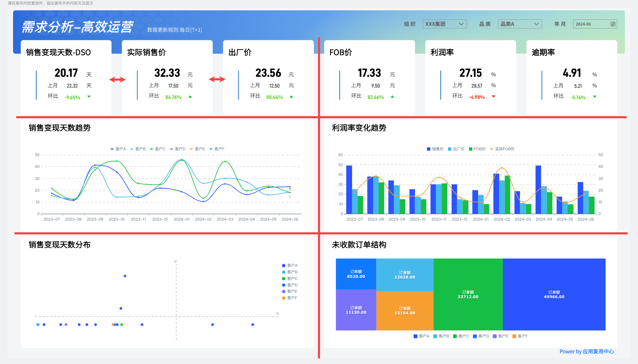Viewport: 638px width, 364px height.
Task: Click the green up triangle in 实际销售价 card
Action: pyautogui.click(x=190, y=97)
